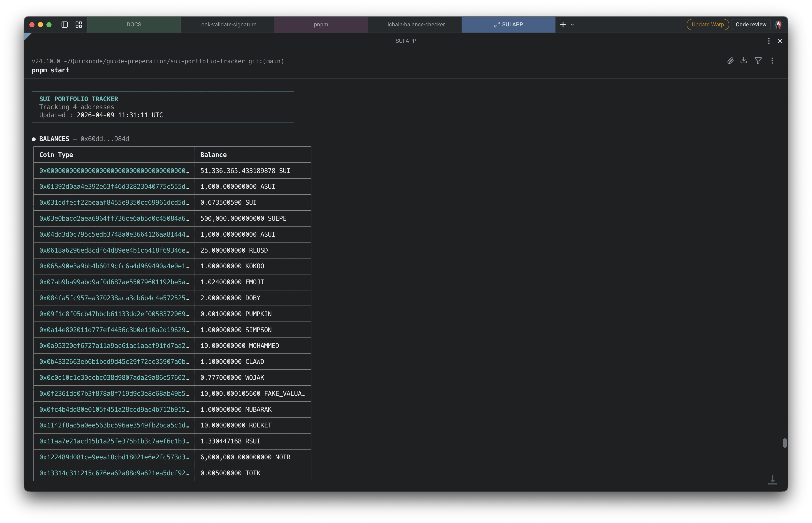Click the vertical scrollbar thumb
Image resolution: width=812 pixels, height=523 pixels.
click(x=785, y=443)
